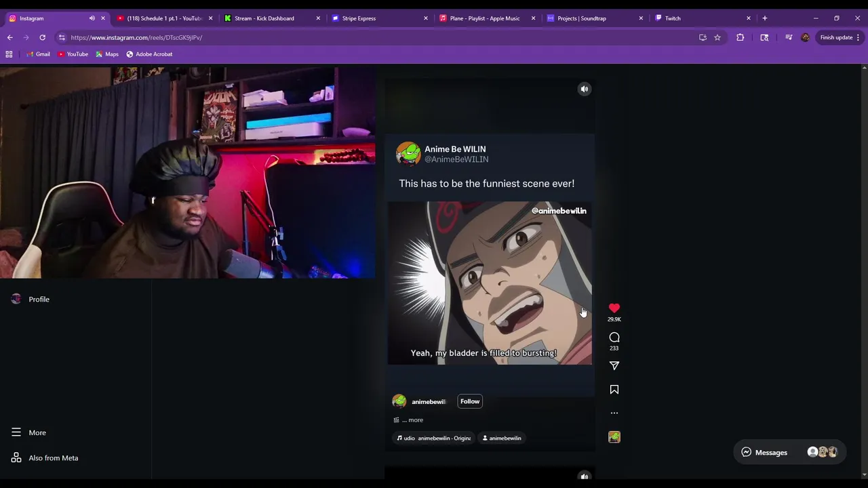868x488 pixels.
Task: Close the Instagram tab
Action: tap(103, 18)
